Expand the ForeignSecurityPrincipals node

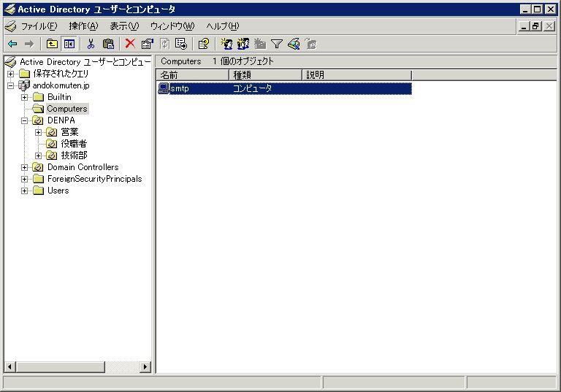coord(24,179)
